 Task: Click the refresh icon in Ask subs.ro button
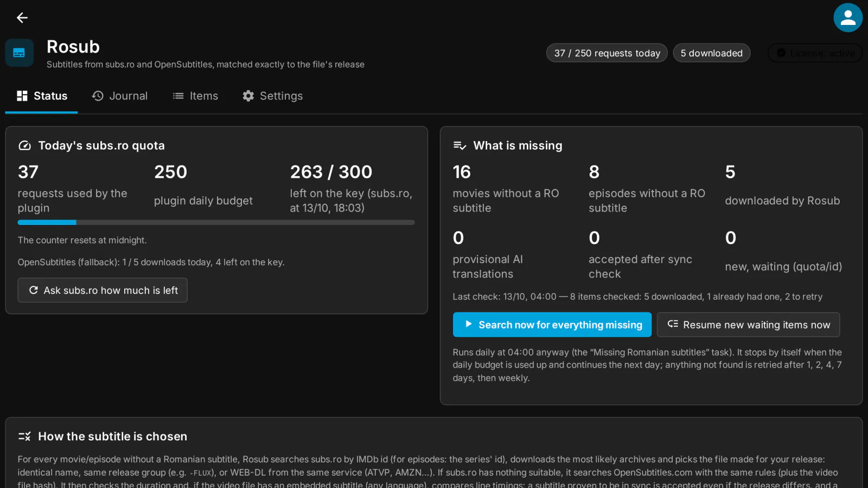point(34,290)
